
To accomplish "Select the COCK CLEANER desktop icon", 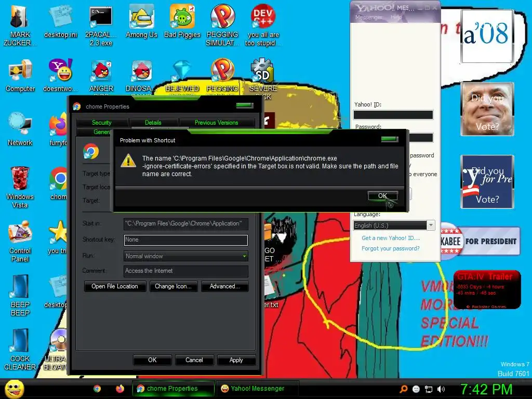I will click(20, 349).
